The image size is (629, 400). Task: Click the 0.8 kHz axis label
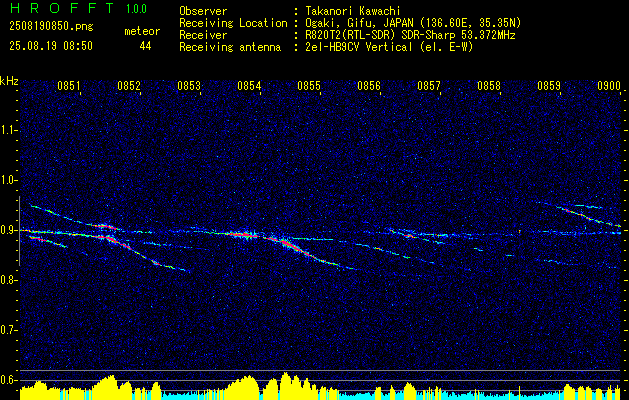coord(8,280)
